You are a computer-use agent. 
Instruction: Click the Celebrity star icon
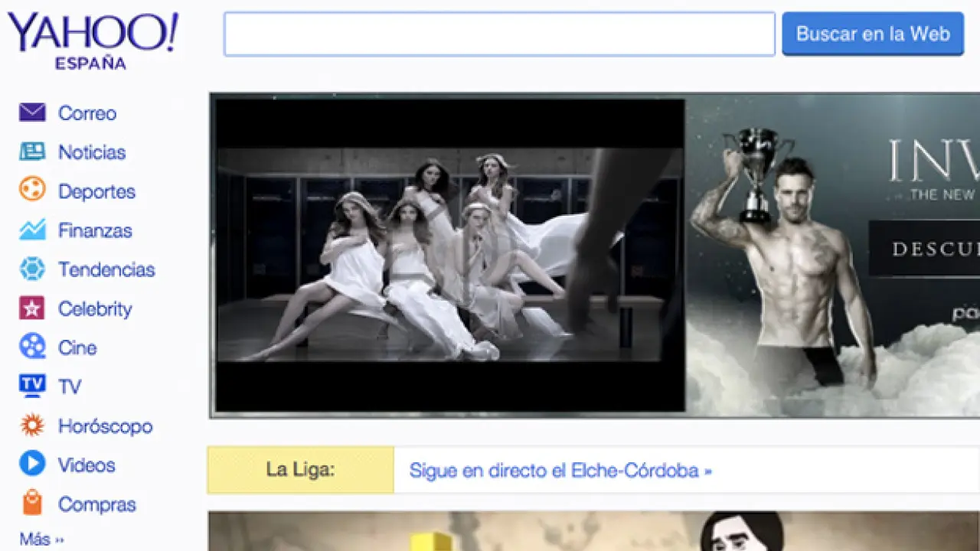pos(32,308)
